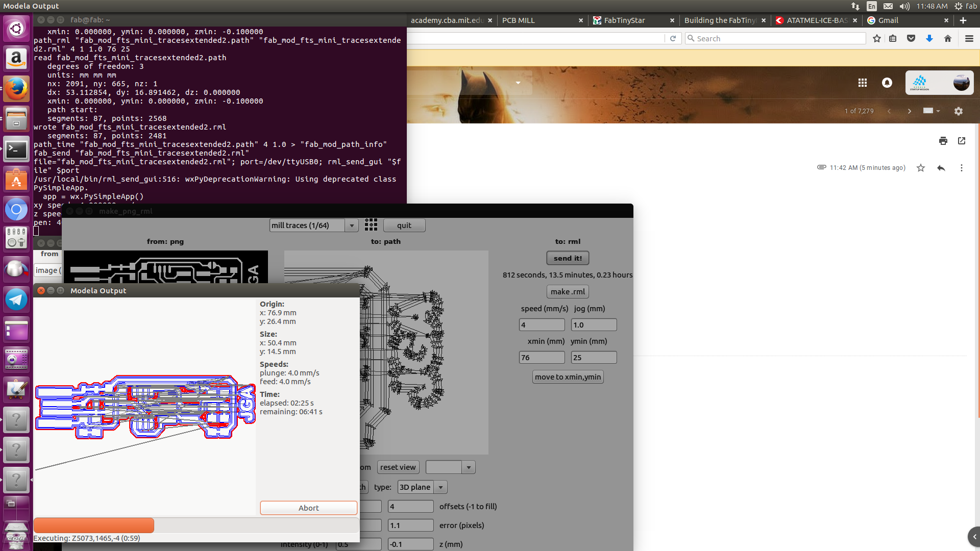The image size is (980, 551).
Task: Click browser home icon
Action: click(x=947, y=39)
